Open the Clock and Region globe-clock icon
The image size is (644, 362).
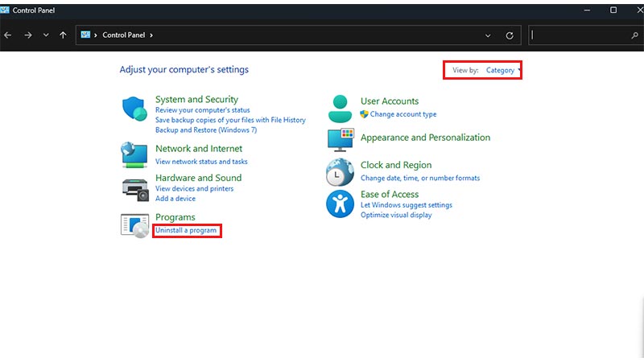pyautogui.click(x=340, y=172)
